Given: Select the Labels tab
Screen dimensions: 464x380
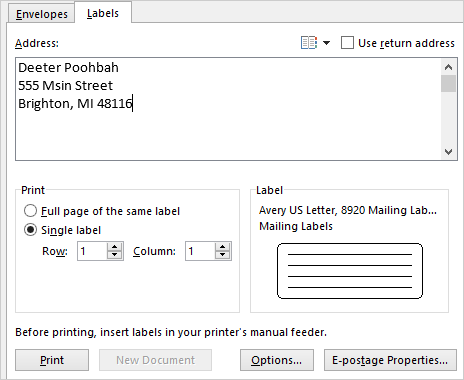Looking at the screenshot, I should tap(103, 13).
